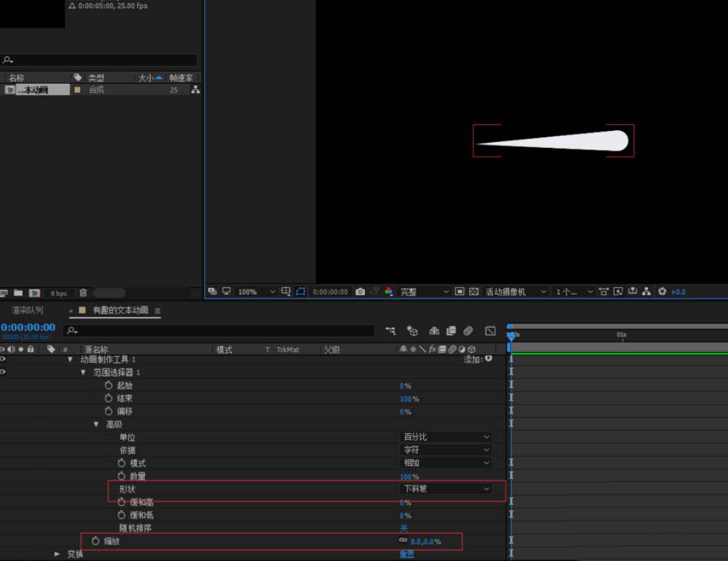The height and width of the screenshot is (561, 728).
Task: Click the 添加 animator property button
Action: [488, 359]
